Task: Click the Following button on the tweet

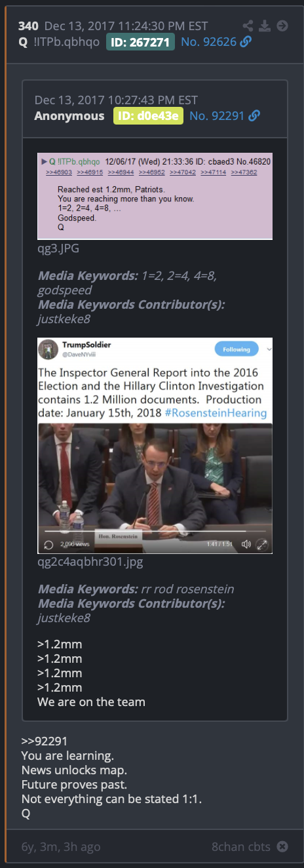Action: [x=237, y=349]
